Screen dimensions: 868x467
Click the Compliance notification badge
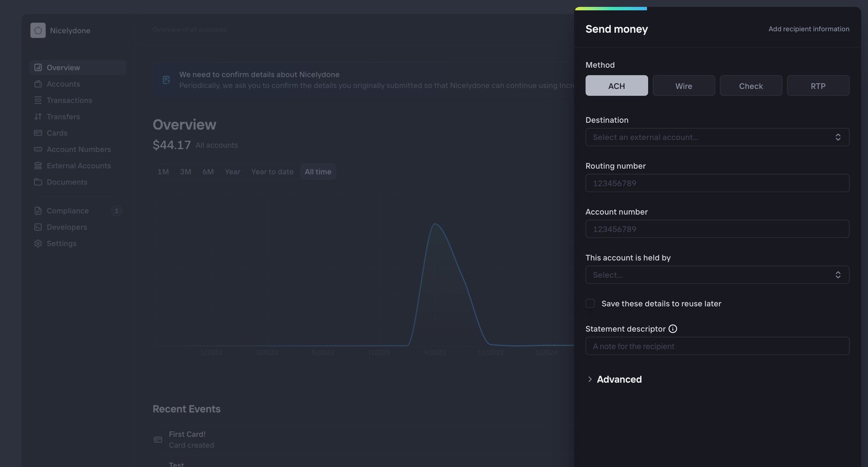pos(117,211)
